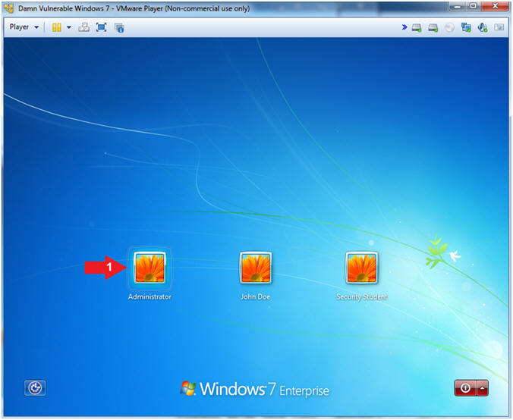Click the Security Student user name label

362,296
